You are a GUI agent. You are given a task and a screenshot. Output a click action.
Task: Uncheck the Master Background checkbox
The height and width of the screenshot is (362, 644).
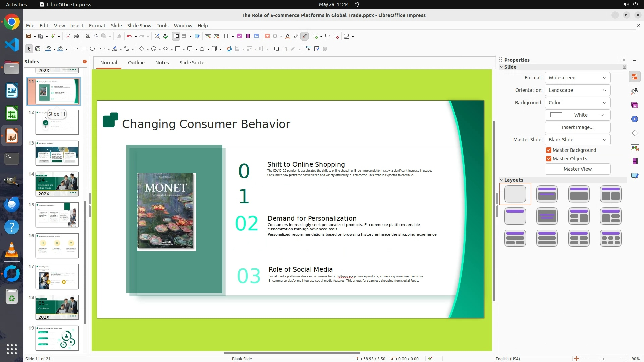(x=549, y=150)
